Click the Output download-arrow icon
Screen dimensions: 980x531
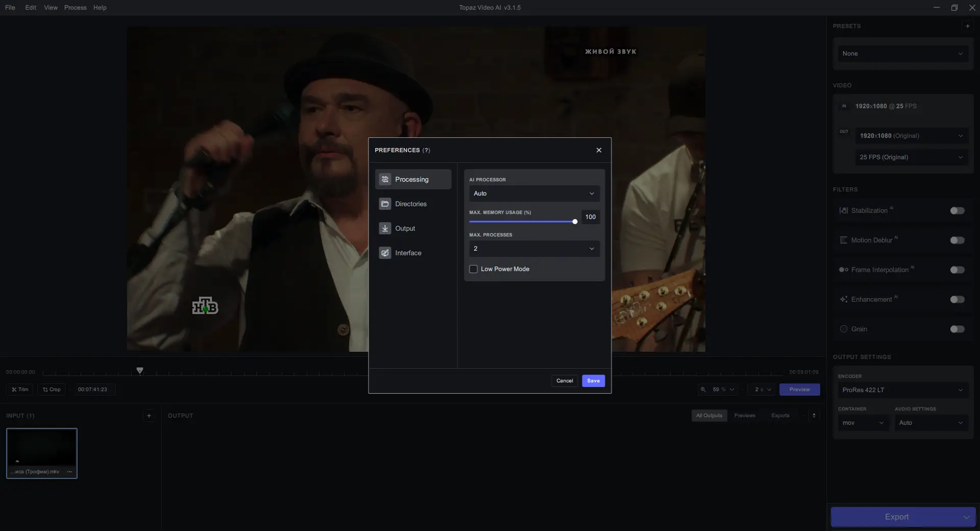tap(385, 228)
